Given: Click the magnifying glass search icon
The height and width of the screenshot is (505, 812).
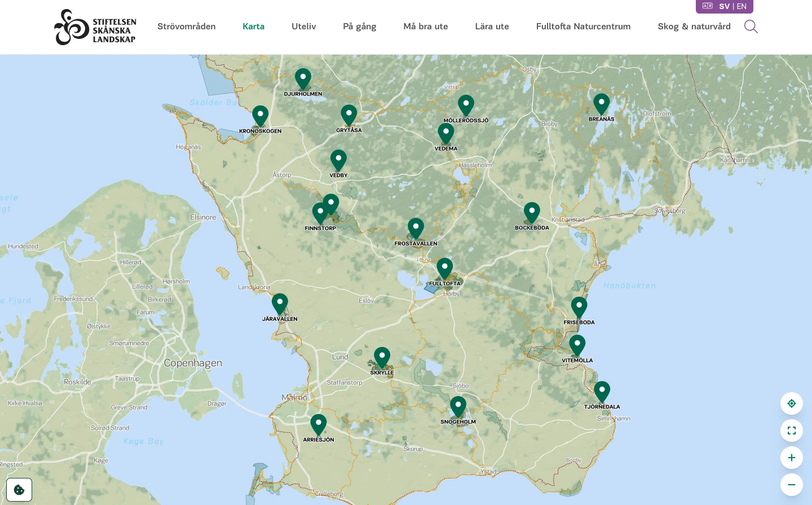Looking at the screenshot, I should pyautogui.click(x=751, y=27).
